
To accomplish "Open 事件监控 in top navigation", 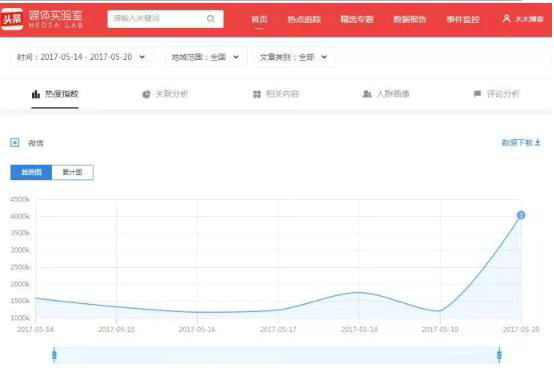I will pyautogui.click(x=463, y=19).
